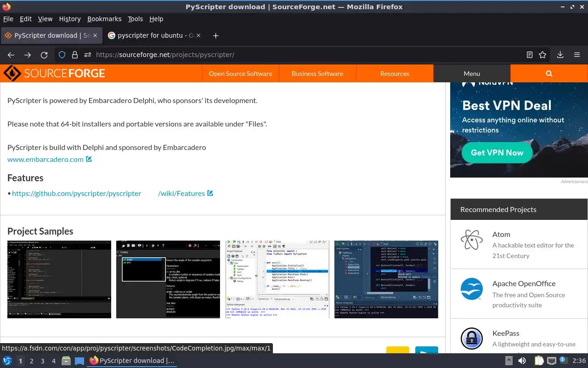The height and width of the screenshot is (368, 588).
Task: Open the Firefox hamburger application menu
Action: click(x=577, y=55)
